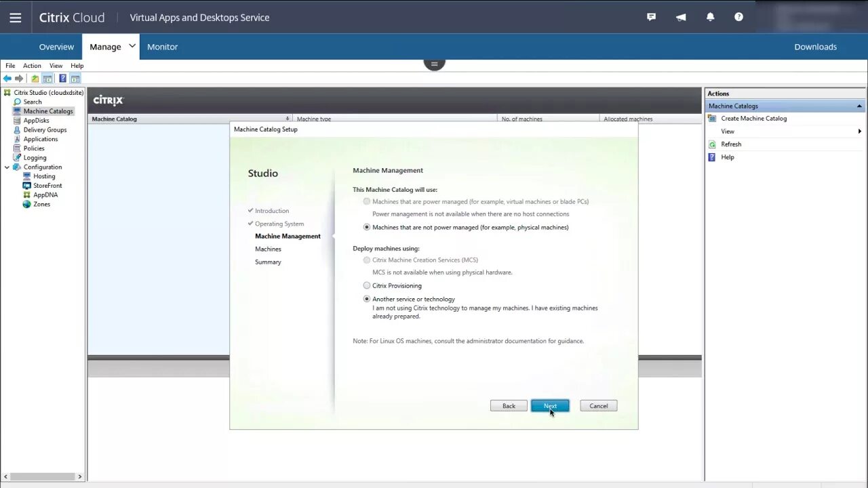868x488 pixels.
Task: Select Delivery Groups in the navigation tree
Action: click(x=45, y=129)
